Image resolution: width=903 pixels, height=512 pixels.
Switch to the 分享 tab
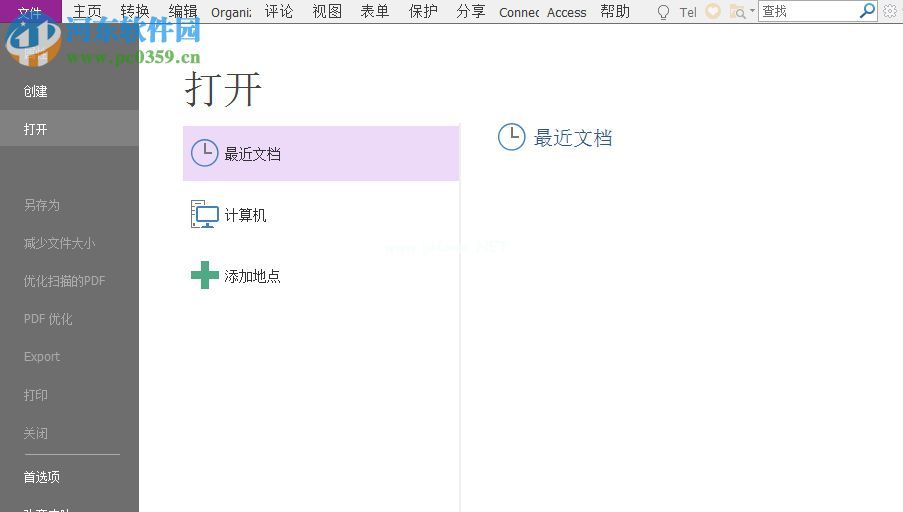[x=471, y=12]
